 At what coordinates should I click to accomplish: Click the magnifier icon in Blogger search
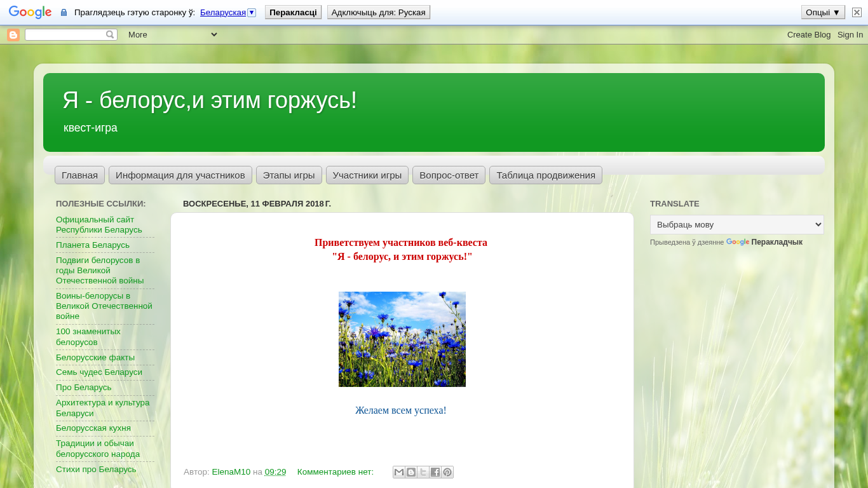pos(110,35)
